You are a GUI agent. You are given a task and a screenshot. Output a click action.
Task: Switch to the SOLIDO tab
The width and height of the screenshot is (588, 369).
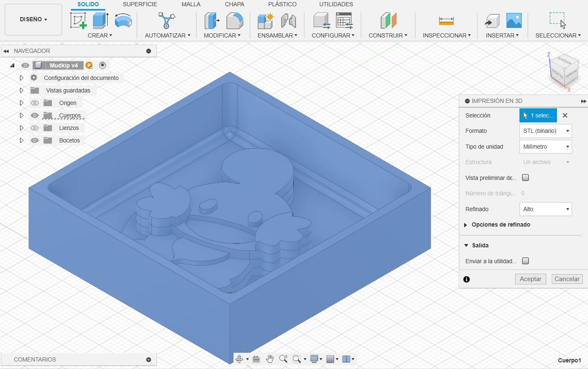pos(88,4)
